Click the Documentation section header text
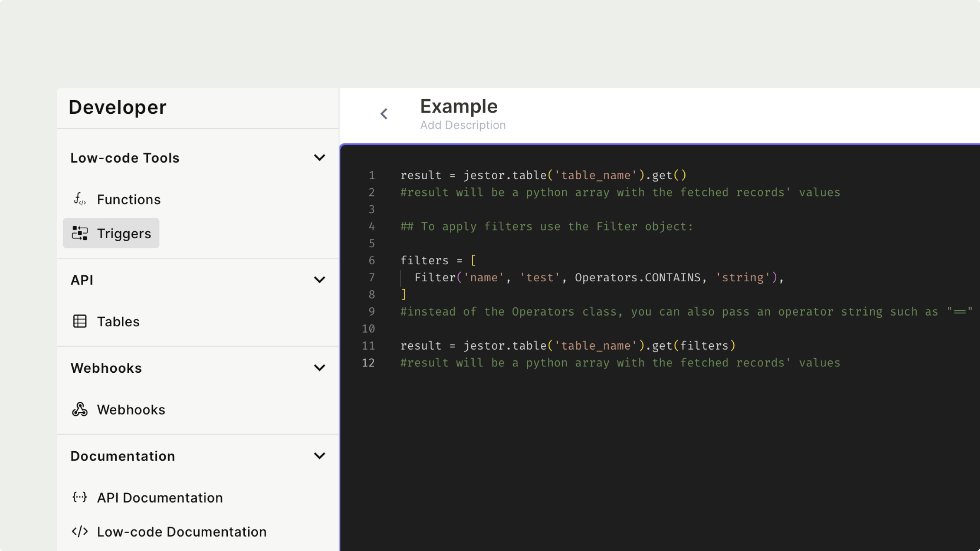The width and height of the screenshot is (980, 551). point(123,456)
